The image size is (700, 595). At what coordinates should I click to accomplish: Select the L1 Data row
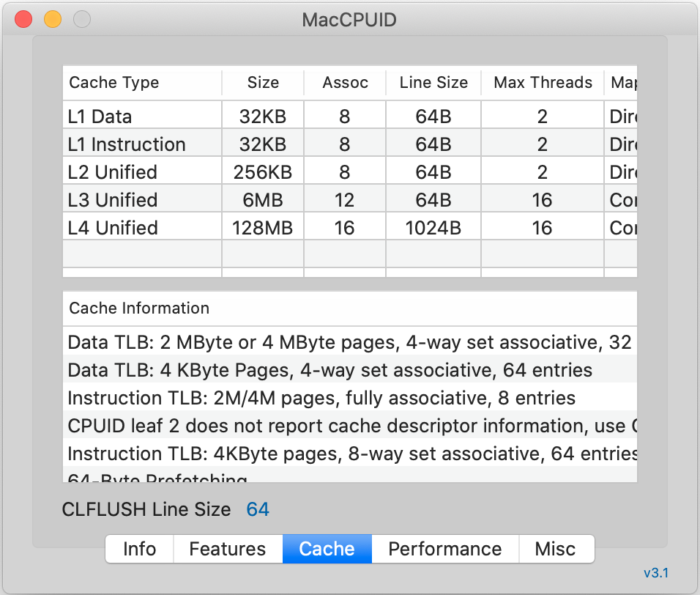[x=350, y=116]
